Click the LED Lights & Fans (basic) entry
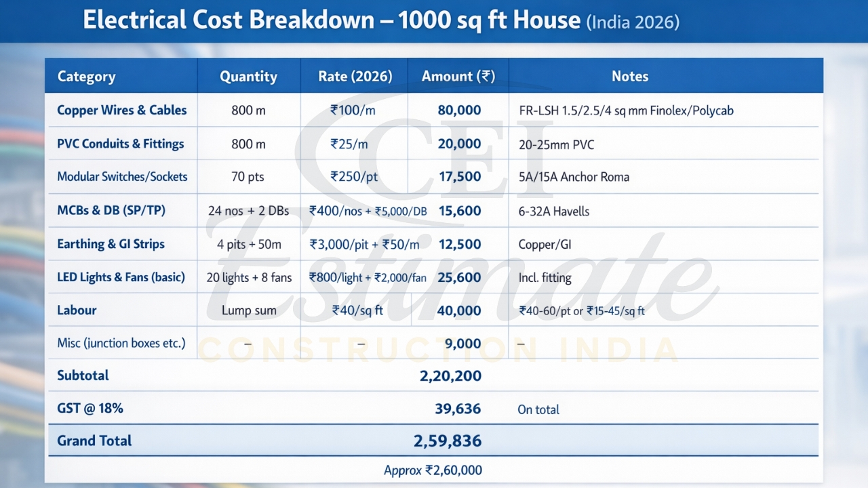This screenshot has height=488, width=868. [x=121, y=277]
